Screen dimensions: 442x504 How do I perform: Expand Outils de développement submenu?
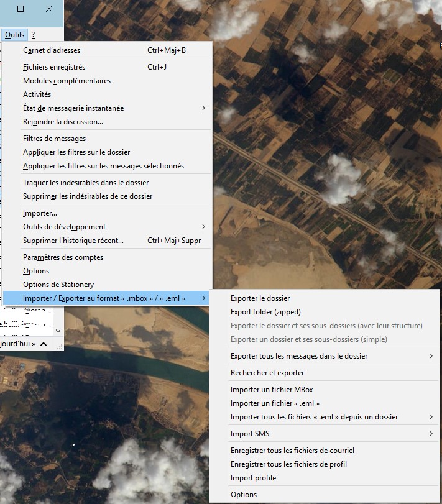pyautogui.click(x=108, y=227)
